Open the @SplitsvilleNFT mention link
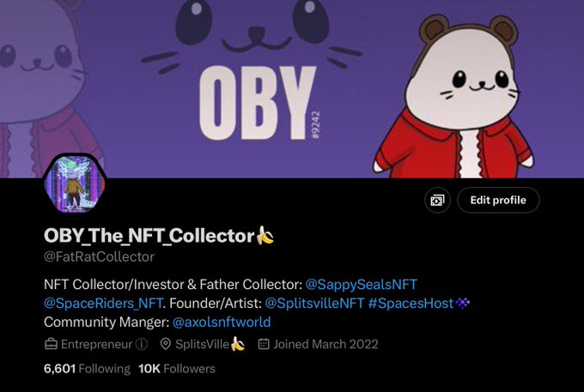The image size is (584, 392). tap(314, 304)
